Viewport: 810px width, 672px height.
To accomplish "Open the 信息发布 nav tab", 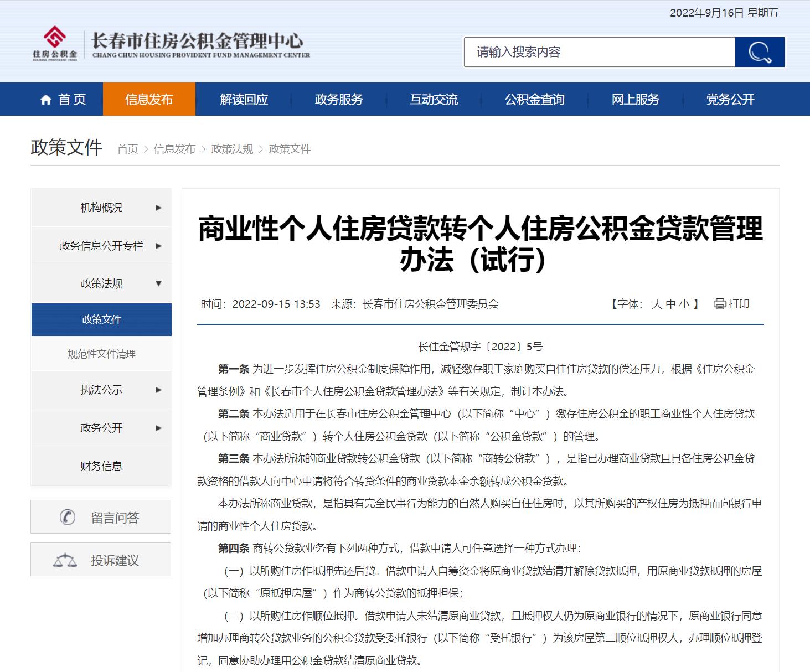I will 149,99.
